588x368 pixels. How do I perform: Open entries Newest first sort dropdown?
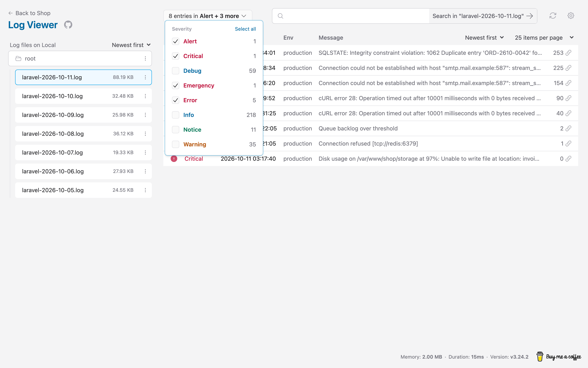coord(484,38)
